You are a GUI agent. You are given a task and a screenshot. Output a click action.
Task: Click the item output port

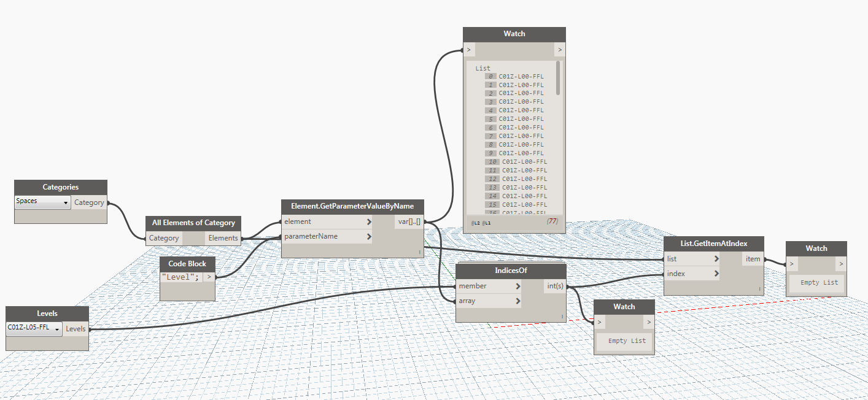pyautogui.click(x=753, y=259)
